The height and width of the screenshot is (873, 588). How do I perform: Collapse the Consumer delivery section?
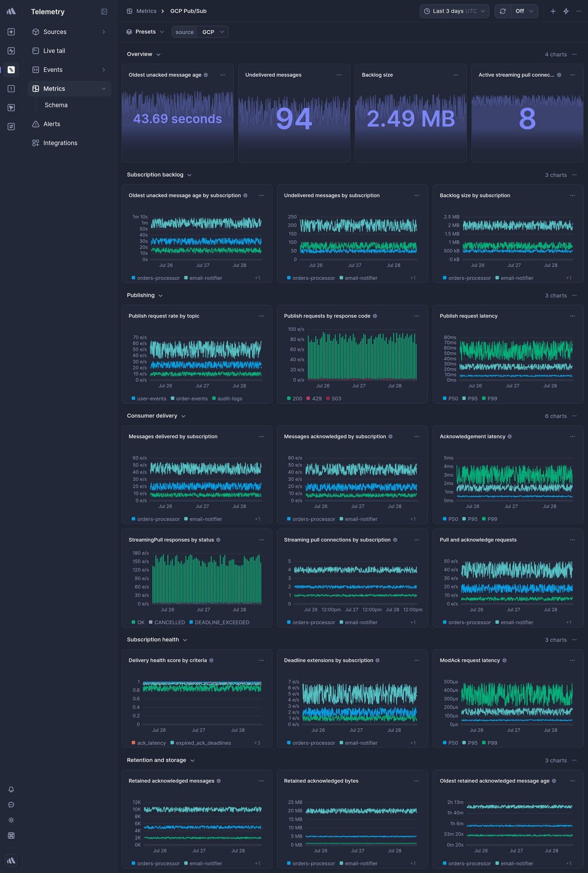point(156,416)
